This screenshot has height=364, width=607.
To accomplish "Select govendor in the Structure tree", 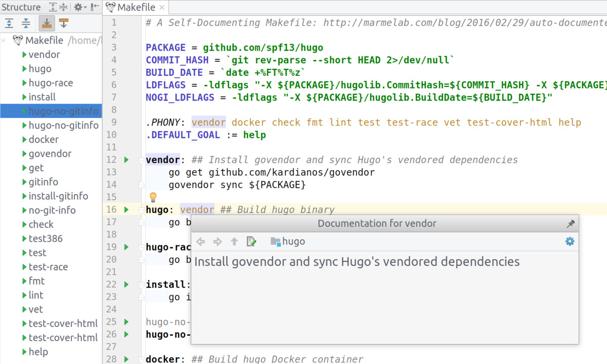I will tap(50, 154).
